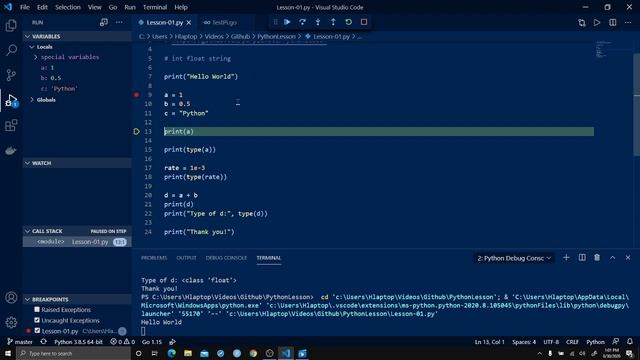Click the PythonLesson breadcrumb segment

click(276, 36)
